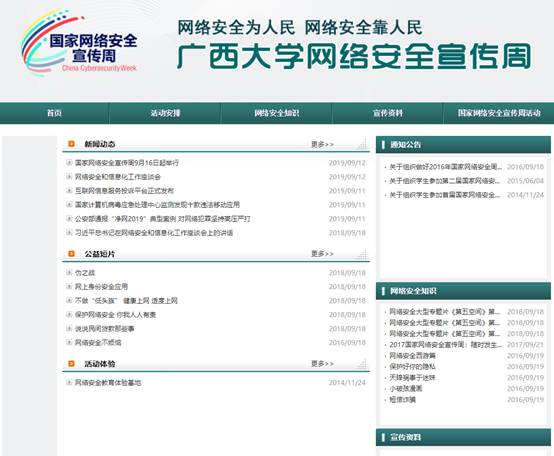Image resolution: width=554 pixels, height=456 pixels.
Task: Select 宣传资料 in the navigation bar
Action: tap(388, 113)
